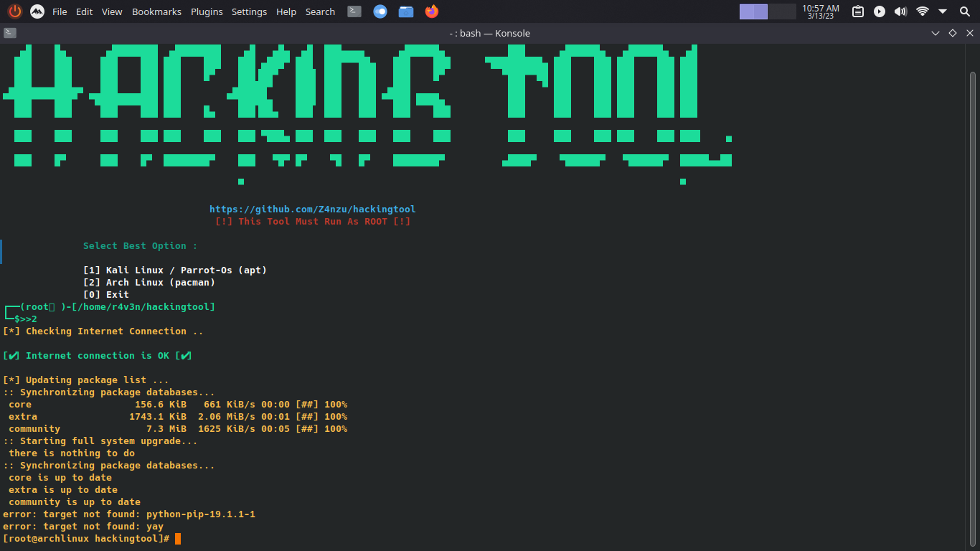Open the blue toggle-shaped settings icon
This screenshot has width=980, height=551.
[x=380, y=11]
